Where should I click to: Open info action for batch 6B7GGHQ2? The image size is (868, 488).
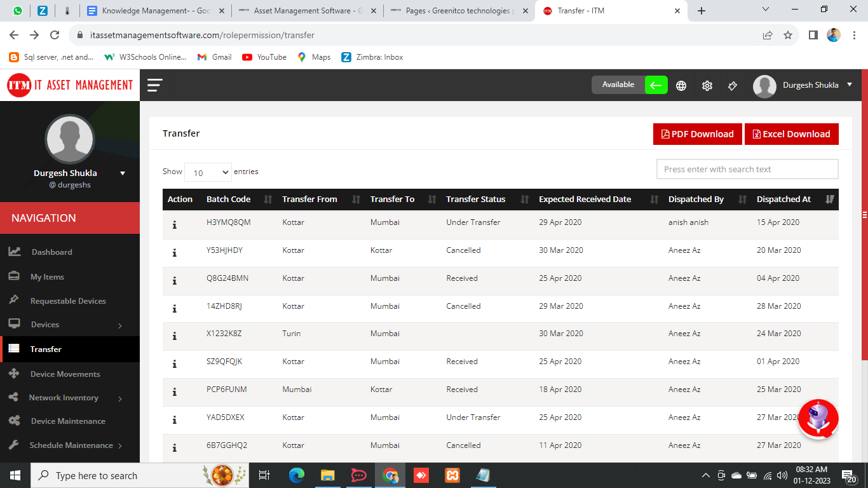(174, 448)
